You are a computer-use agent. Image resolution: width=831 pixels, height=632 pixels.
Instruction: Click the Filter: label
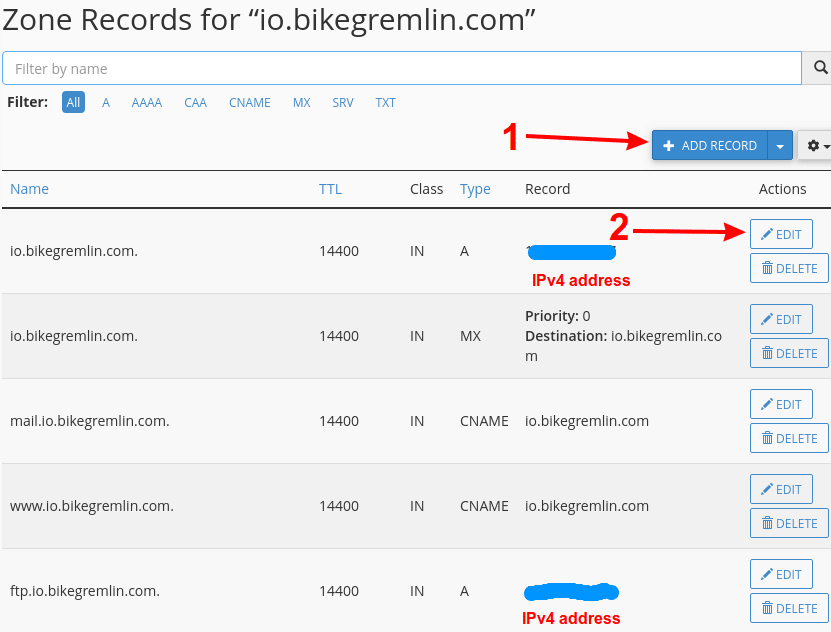click(x=28, y=102)
